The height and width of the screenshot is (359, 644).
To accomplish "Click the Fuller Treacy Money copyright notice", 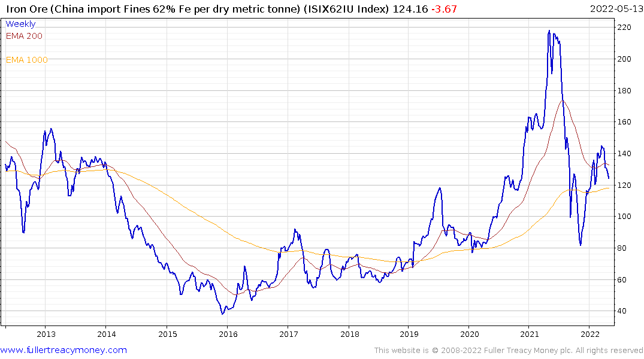I will coord(509,351).
